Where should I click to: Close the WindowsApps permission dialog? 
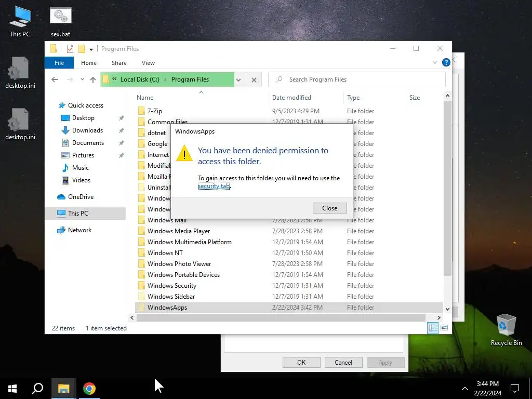(x=329, y=208)
